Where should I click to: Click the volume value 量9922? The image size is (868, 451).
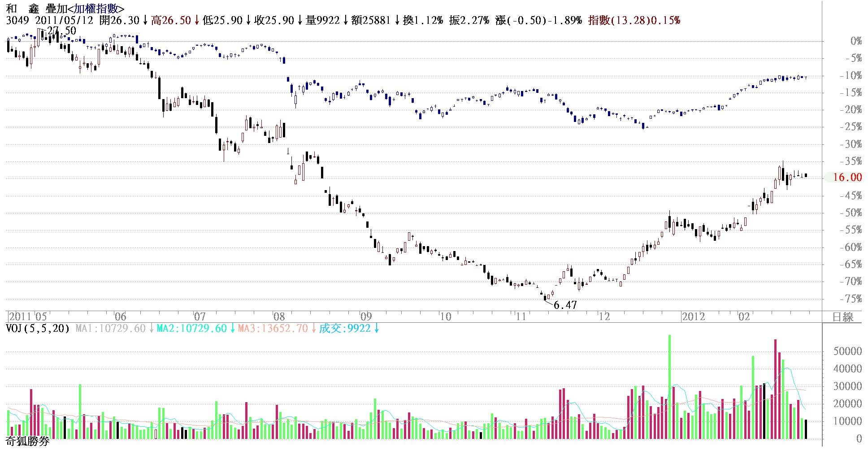pyautogui.click(x=322, y=20)
